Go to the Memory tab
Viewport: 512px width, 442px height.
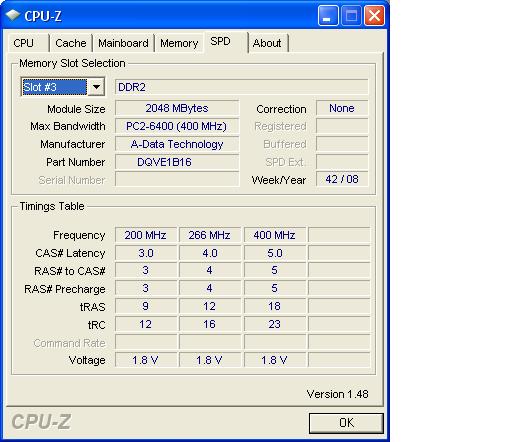(179, 43)
